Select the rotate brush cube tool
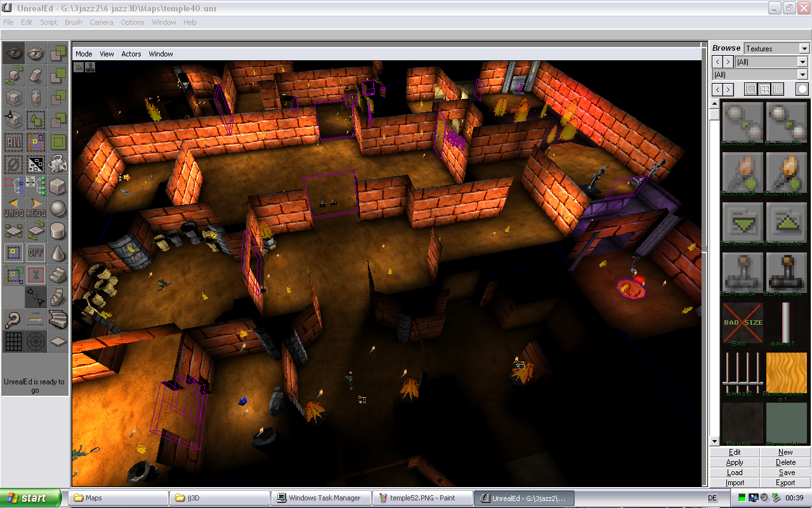 [14, 75]
